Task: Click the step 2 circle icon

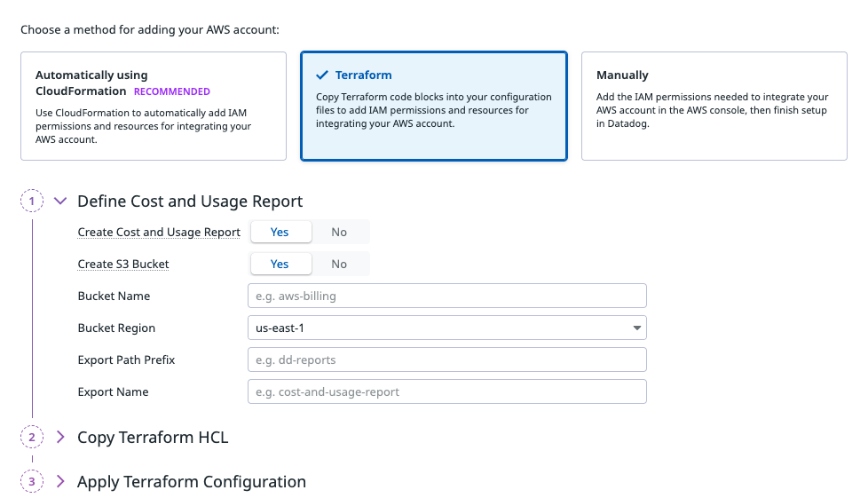Action: [x=32, y=437]
